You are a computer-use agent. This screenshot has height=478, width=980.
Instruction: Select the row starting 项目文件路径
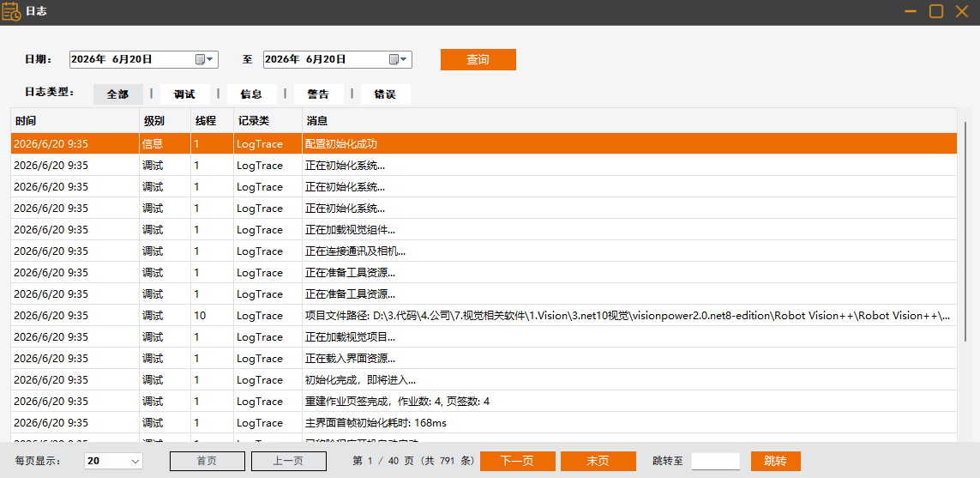tap(484, 315)
